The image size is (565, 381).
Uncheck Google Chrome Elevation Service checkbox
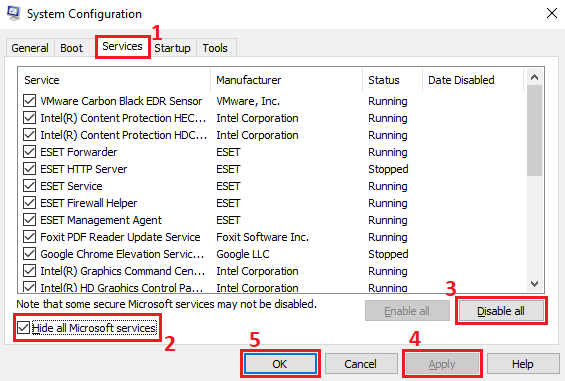(x=29, y=254)
